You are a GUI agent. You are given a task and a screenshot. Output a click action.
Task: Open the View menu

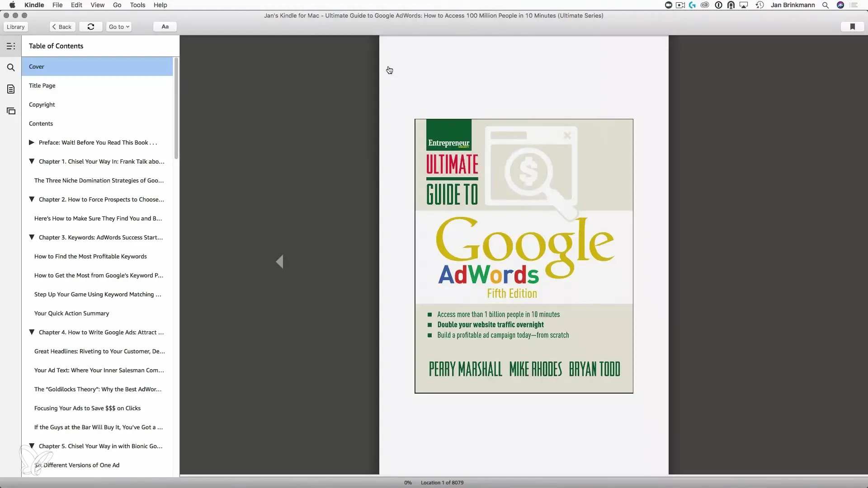pos(97,5)
